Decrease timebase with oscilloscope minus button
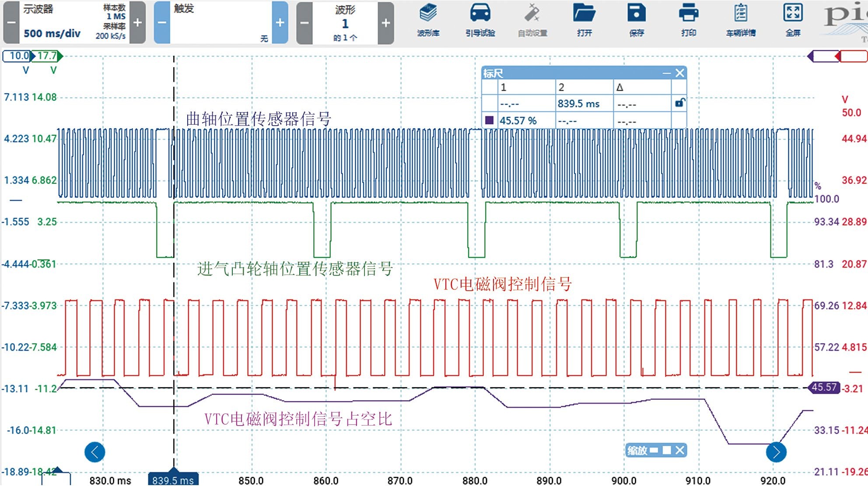The image size is (868, 486). pos(11,23)
